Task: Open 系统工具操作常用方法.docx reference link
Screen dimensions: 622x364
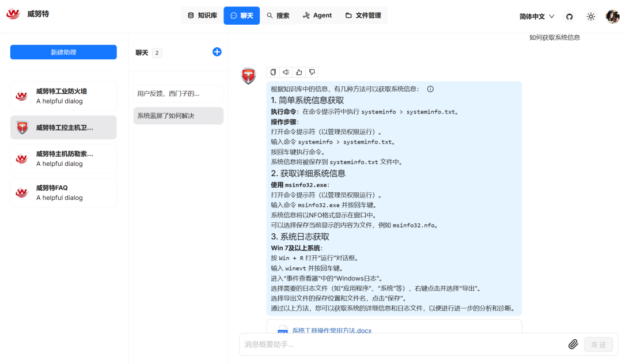Action: tap(332, 330)
